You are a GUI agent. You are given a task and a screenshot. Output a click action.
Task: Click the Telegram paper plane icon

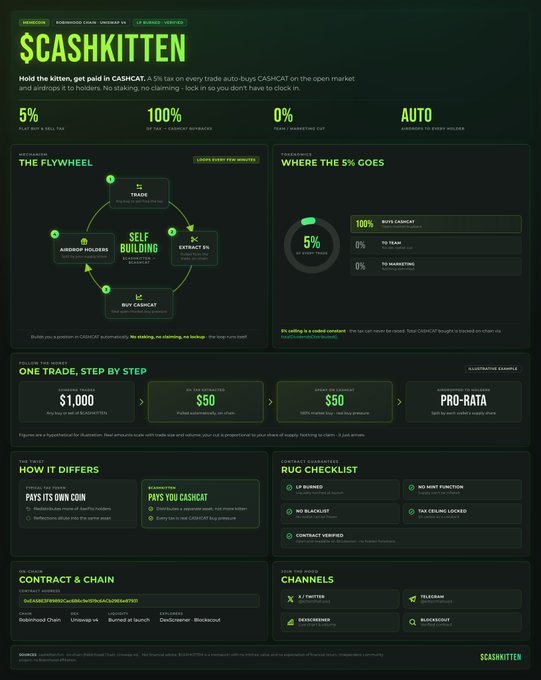412,599
